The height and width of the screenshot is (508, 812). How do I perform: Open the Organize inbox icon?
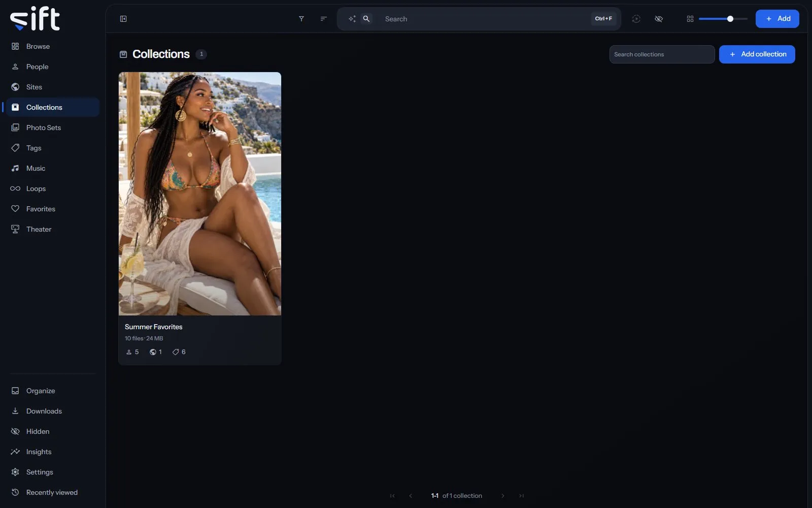pyautogui.click(x=15, y=391)
